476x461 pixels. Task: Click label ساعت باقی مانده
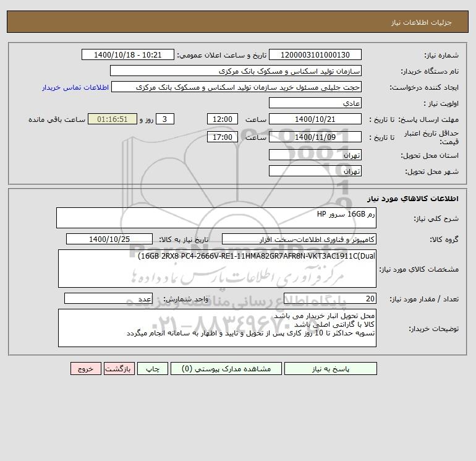pyautogui.click(x=57, y=119)
